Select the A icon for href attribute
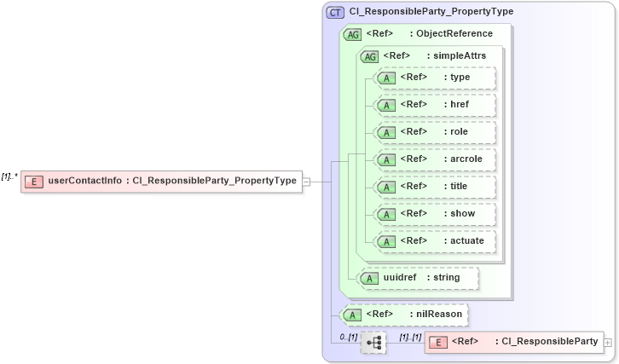 pos(386,106)
